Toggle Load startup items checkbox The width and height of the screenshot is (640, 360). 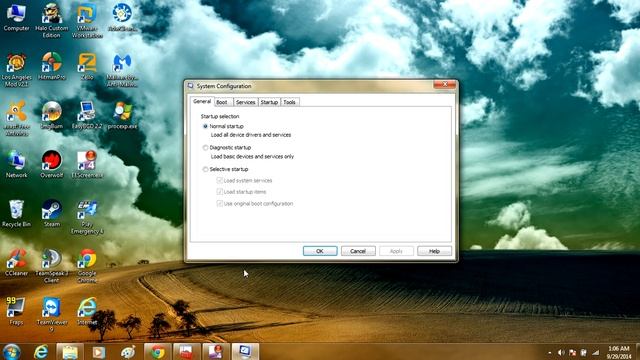[241, 192]
